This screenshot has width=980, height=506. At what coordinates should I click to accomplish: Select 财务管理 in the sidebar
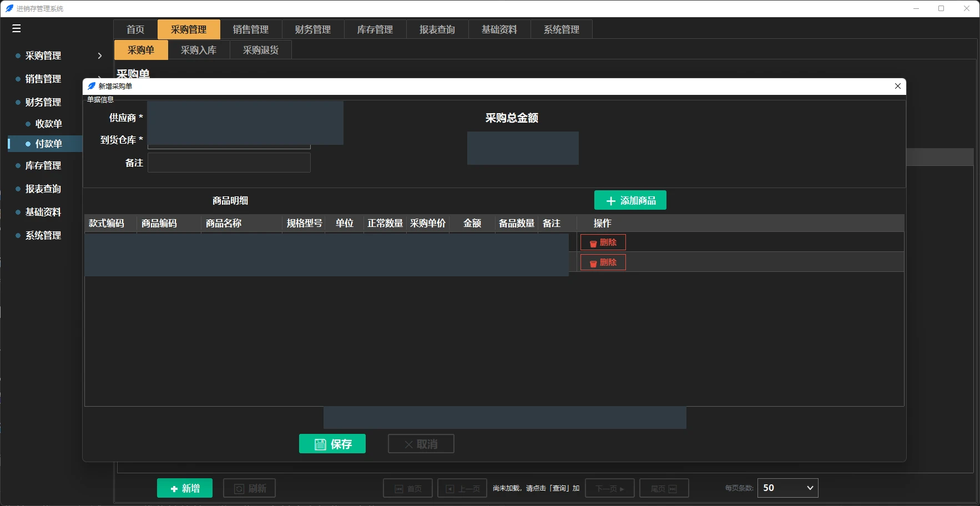point(43,102)
